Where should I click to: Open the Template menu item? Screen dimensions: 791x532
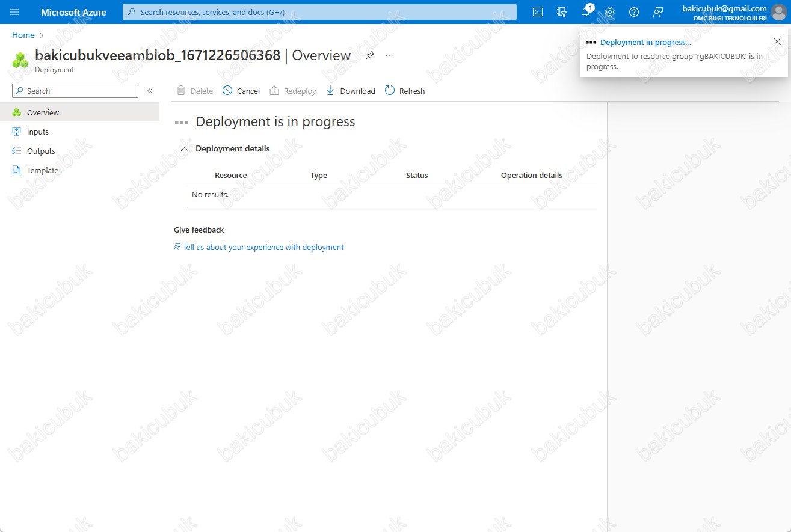pos(79,170)
